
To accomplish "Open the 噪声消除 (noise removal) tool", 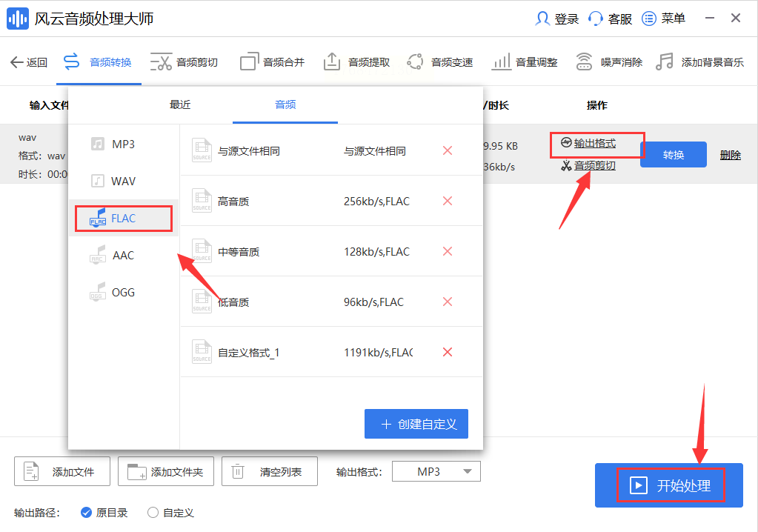I will point(609,62).
